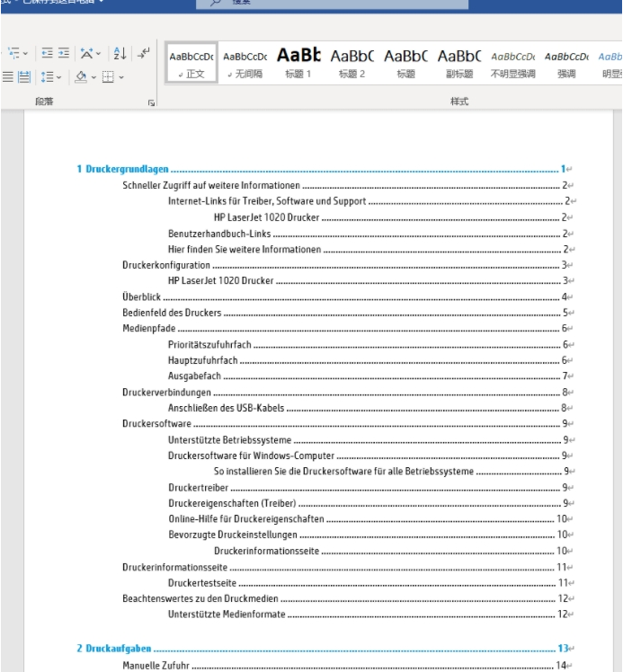
Task: Click the borders icon
Action: click(x=107, y=78)
